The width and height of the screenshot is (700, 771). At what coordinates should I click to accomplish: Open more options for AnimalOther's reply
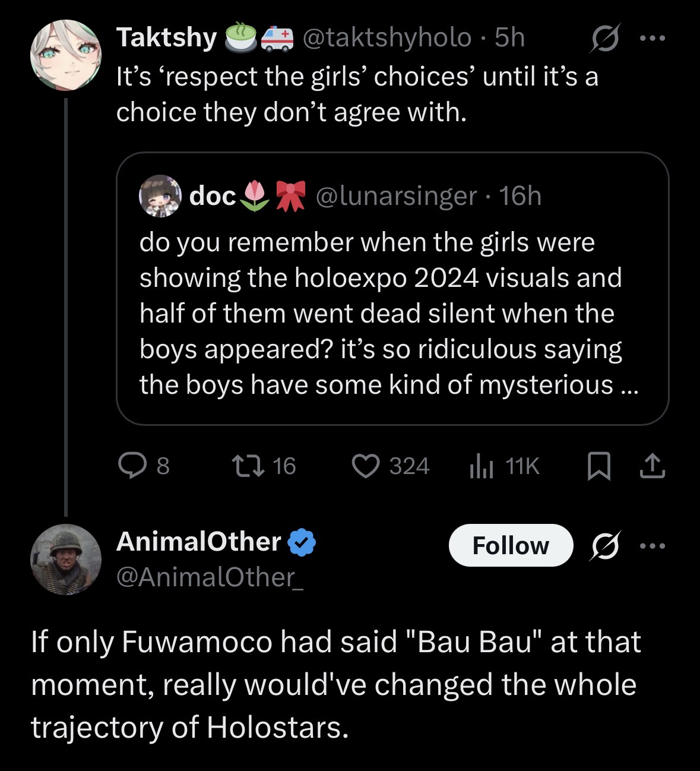tap(653, 545)
